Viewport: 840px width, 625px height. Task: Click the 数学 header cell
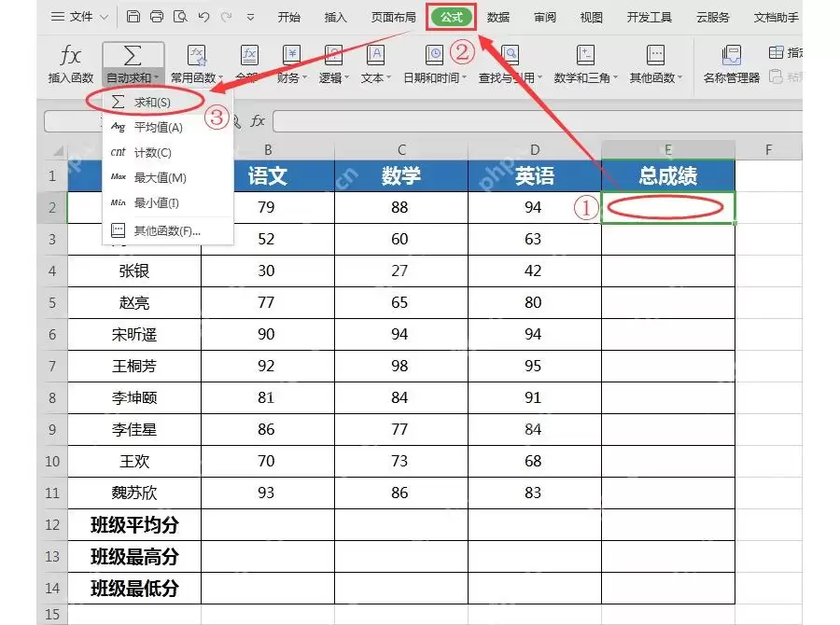400,175
